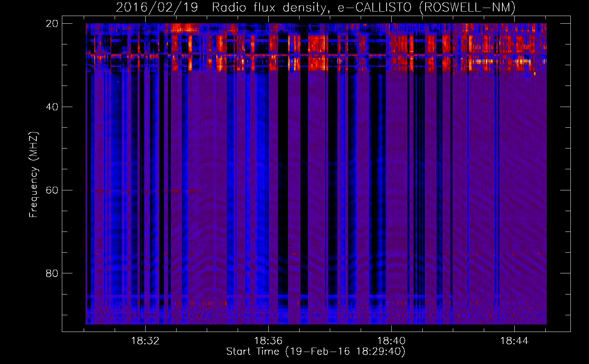The height and width of the screenshot is (364, 589).
Task: Select the 'Frequency (MHZ)' y-axis label
Action: click(33, 175)
